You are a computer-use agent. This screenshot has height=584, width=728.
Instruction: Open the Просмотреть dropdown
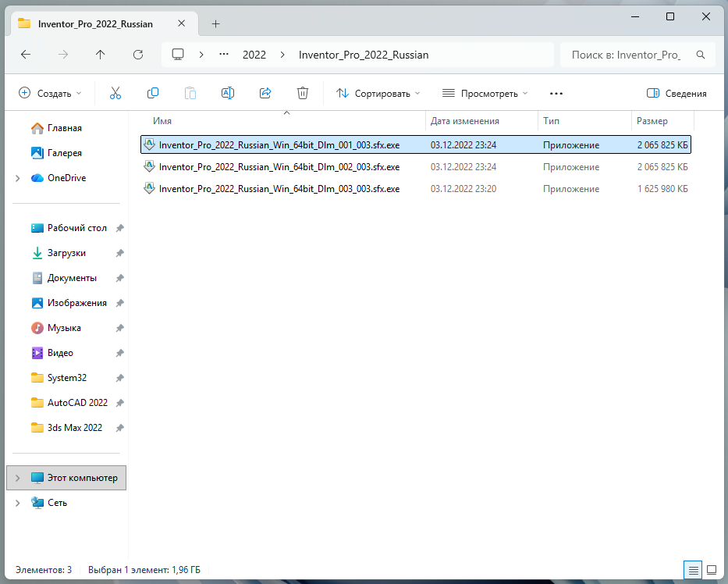(x=485, y=94)
